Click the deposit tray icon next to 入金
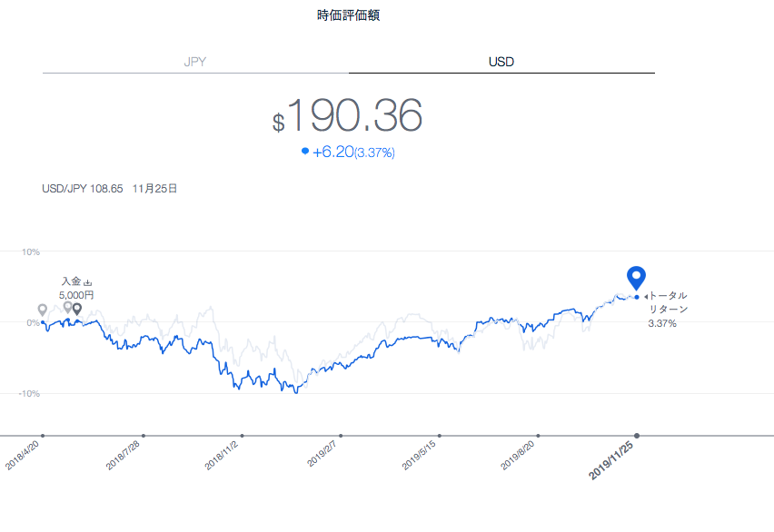The width and height of the screenshot is (774, 532). [x=88, y=282]
